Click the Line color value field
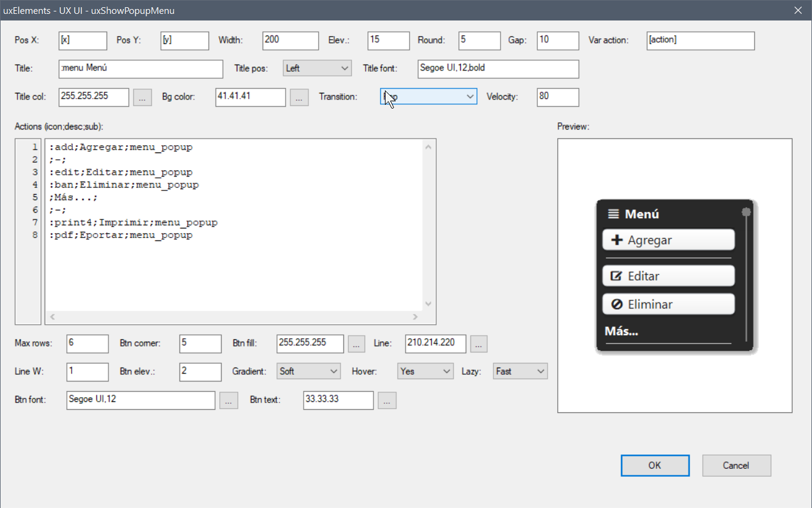Screen dimensions: 812x508 [x=436, y=343]
